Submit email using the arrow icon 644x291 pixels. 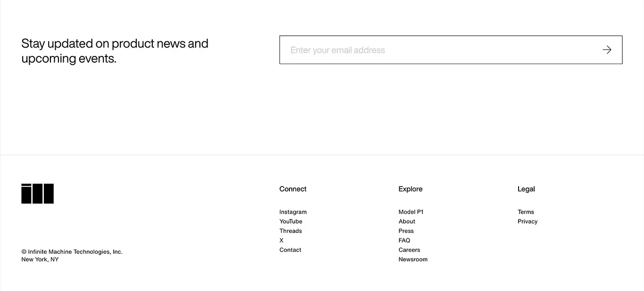click(x=607, y=50)
